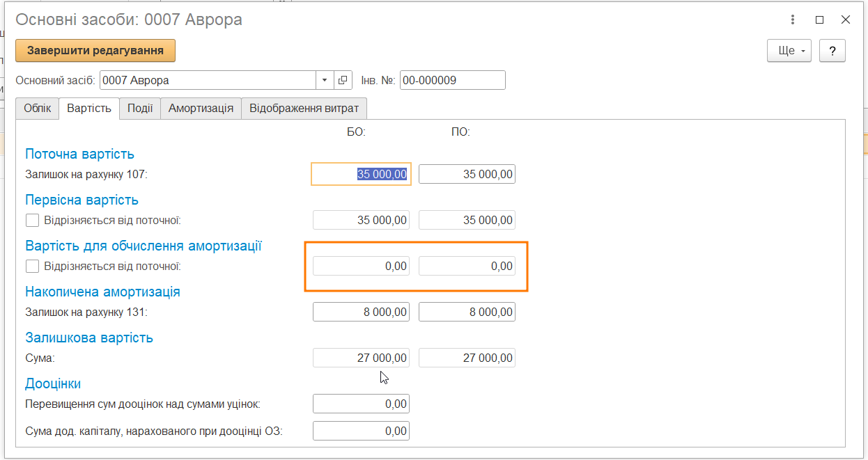Select the Вартість tab
The image size is (868, 460).
tap(89, 109)
